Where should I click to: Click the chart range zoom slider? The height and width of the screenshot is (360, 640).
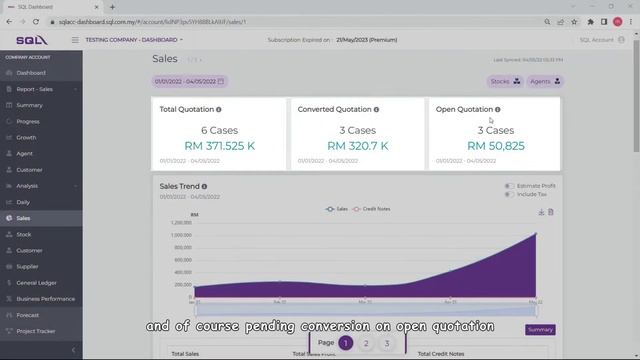[366, 310]
